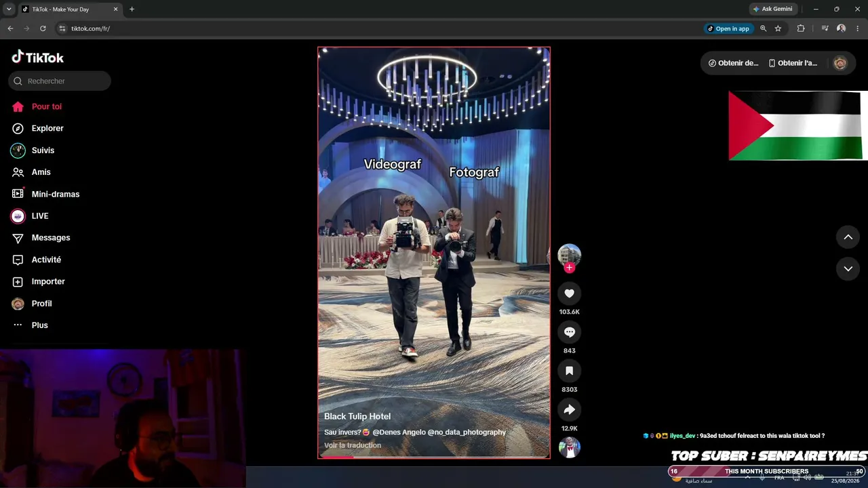Click the Obtenir de... coins button
The width and height of the screenshot is (868, 488).
tap(733, 63)
